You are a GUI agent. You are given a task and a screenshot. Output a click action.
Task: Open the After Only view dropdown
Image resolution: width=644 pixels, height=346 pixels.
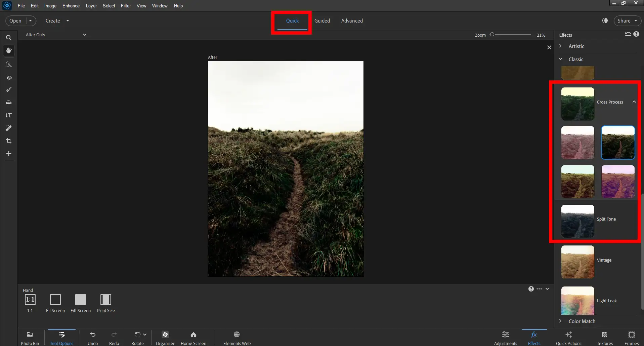click(56, 35)
